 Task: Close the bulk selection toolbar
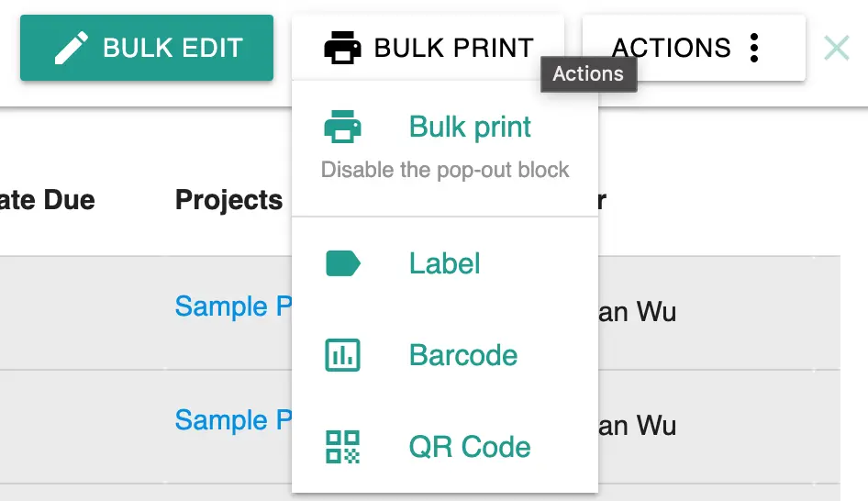click(837, 48)
